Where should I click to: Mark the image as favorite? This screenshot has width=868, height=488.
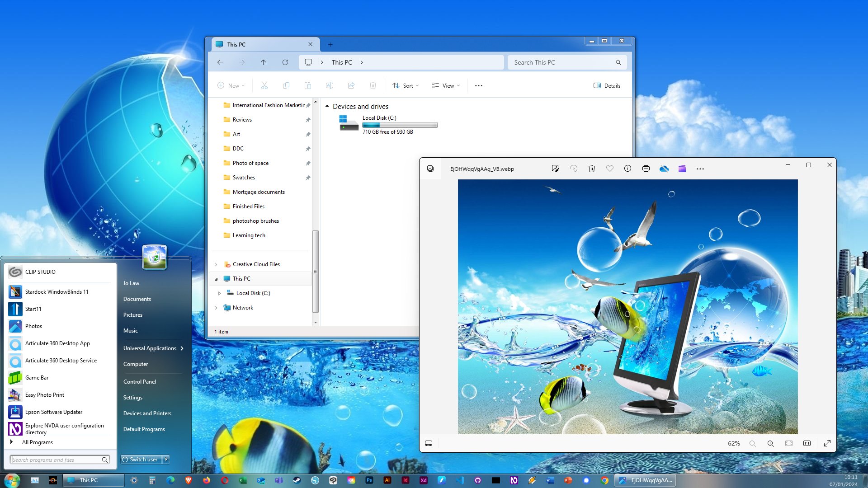point(609,169)
